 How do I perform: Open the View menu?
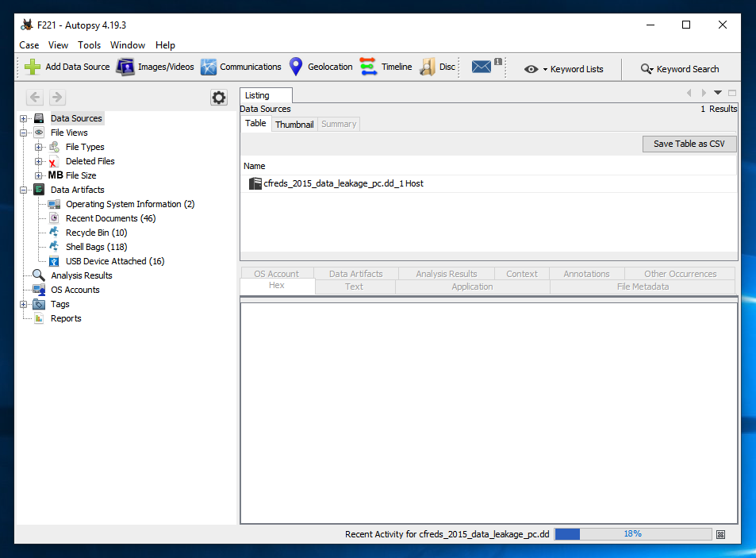pos(58,45)
